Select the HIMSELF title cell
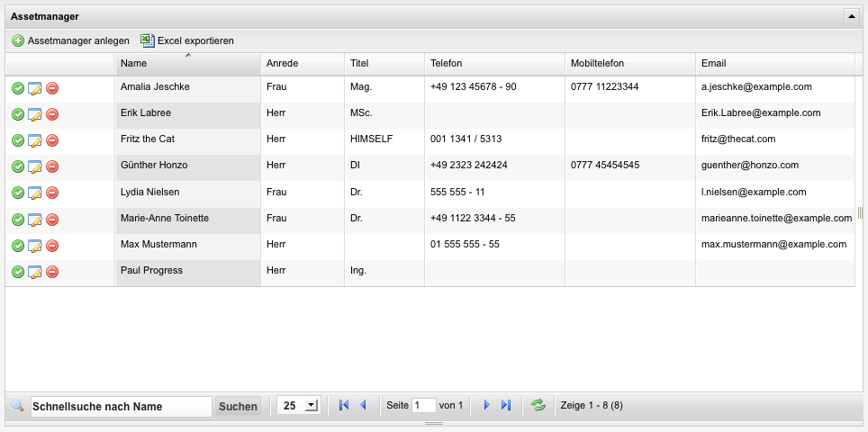868x432 pixels. pos(372,139)
